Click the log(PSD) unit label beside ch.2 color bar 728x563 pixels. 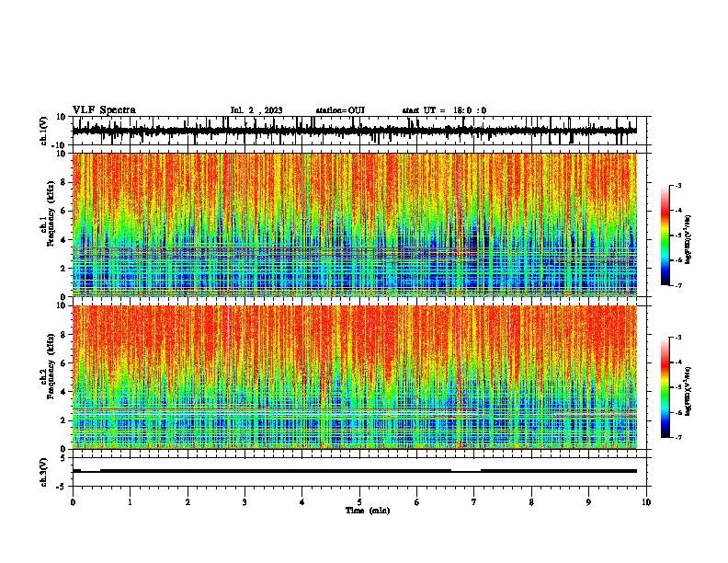(x=688, y=391)
